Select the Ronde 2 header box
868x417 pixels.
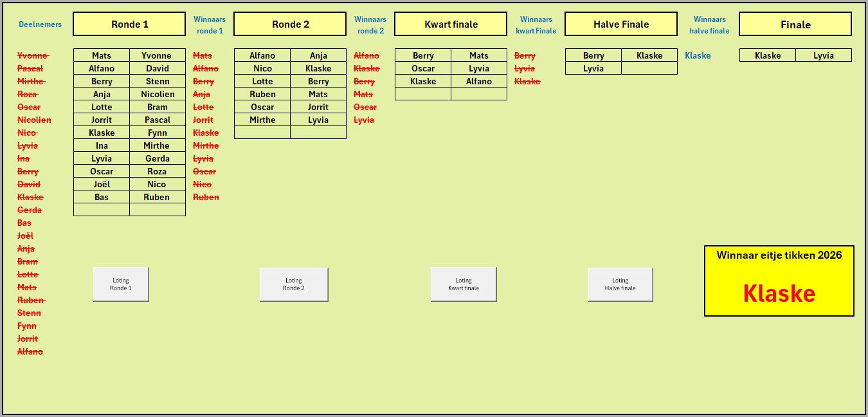(x=290, y=24)
